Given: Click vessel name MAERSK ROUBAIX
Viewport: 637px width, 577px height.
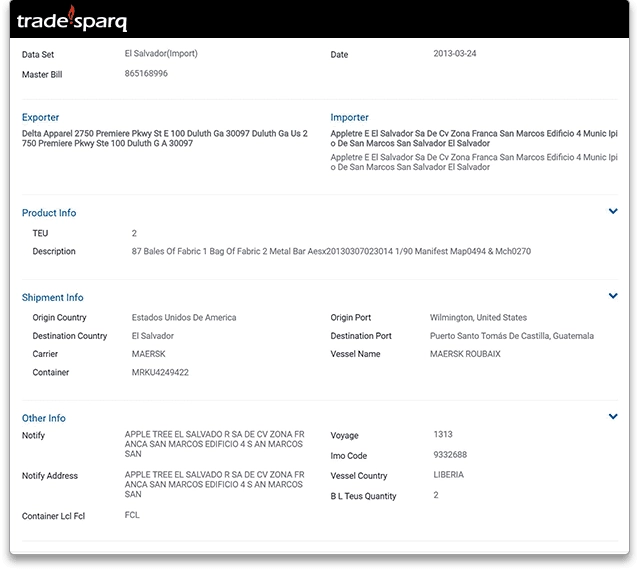Looking at the screenshot, I should point(465,354).
